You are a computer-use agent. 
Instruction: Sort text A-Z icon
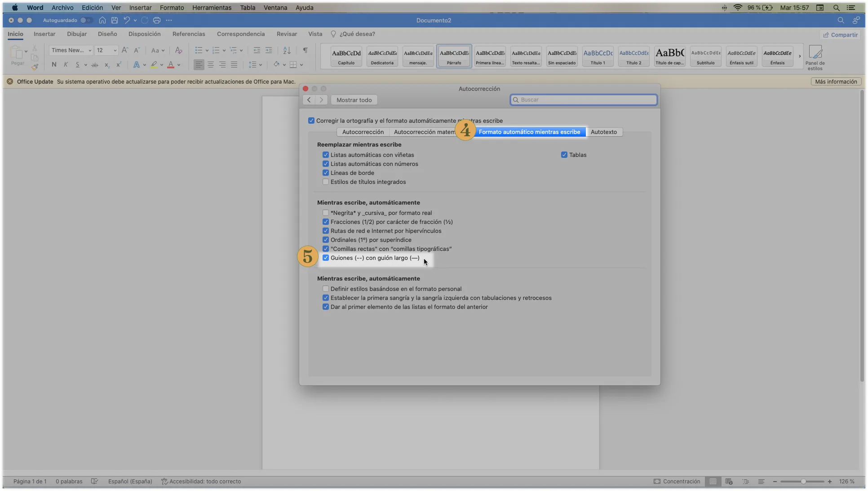coord(287,50)
